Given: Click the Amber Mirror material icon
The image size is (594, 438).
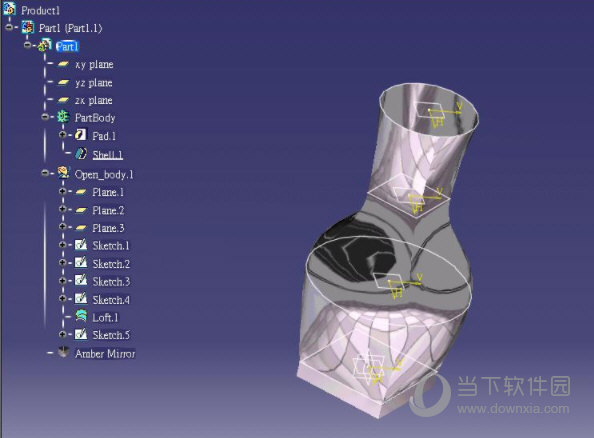Looking at the screenshot, I should (x=63, y=352).
